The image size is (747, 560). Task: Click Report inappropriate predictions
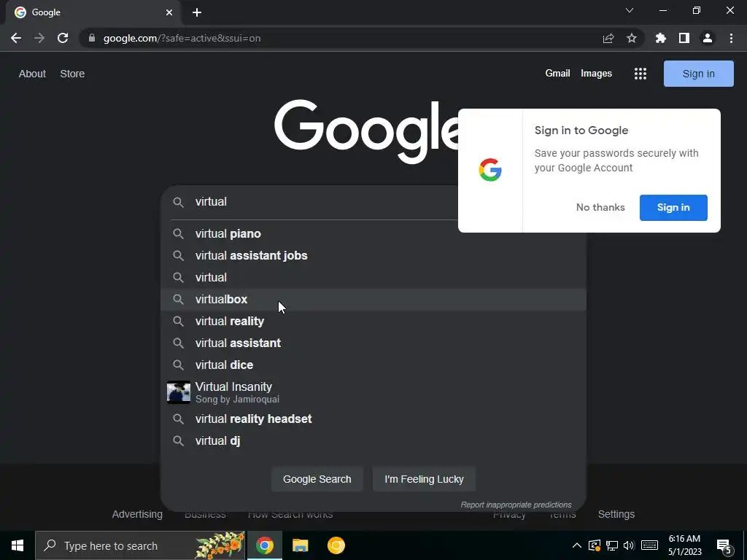pos(516,505)
